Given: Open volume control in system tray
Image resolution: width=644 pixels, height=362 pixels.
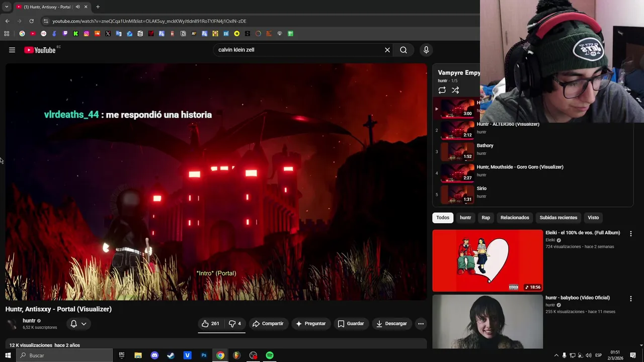Looking at the screenshot, I should (589, 355).
